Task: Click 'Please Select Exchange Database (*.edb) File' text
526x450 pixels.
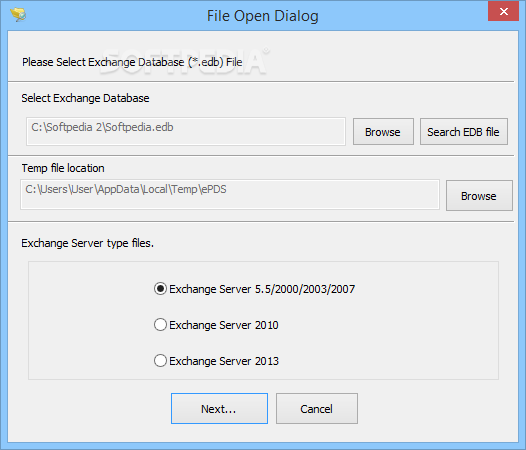Action: [132, 62]
